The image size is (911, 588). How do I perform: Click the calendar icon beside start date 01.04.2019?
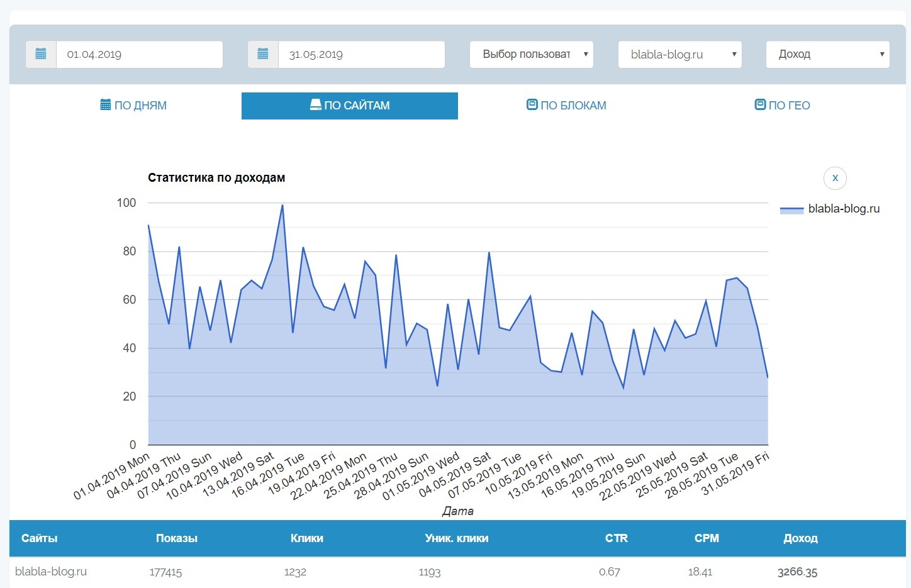pos(41,54)
